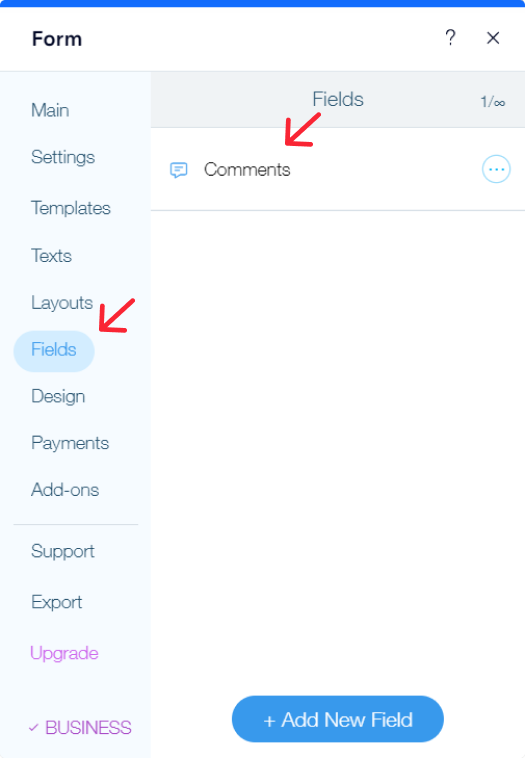
Task: Click the Add New Field button
Action: (337, 719)
